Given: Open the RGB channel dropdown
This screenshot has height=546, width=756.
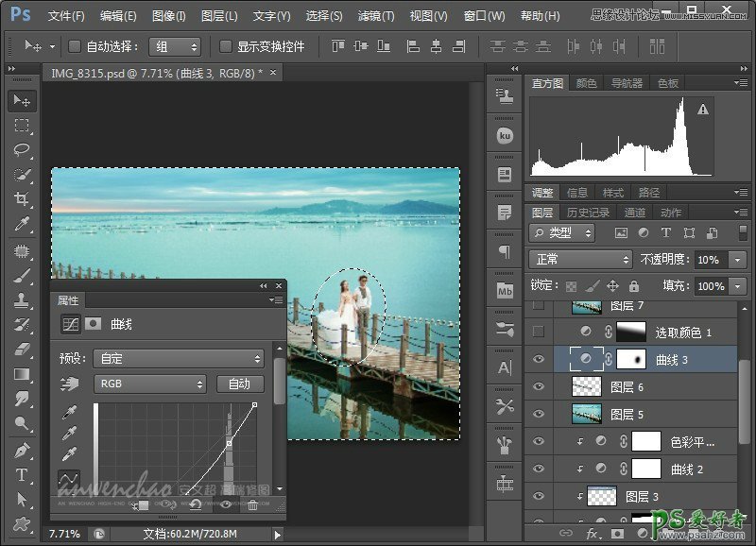Looking at the screenshot, I should (149, 384).
